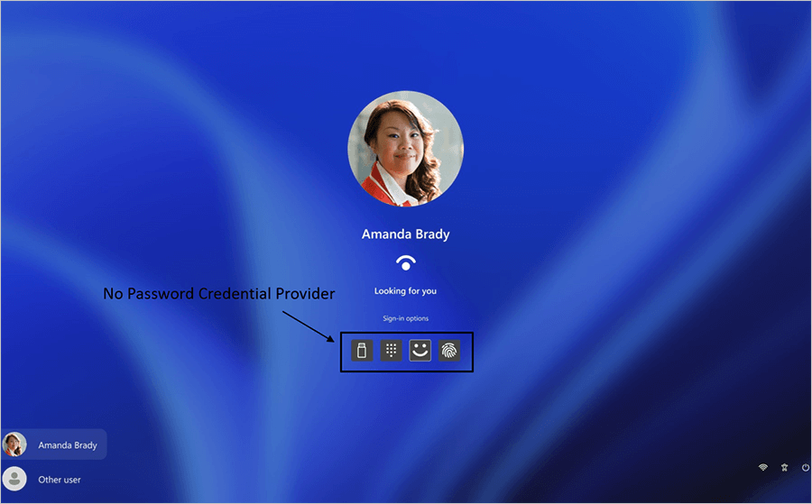Click the Other user silhouette icon
Screen dimensions: 812x504
[14, 479]
